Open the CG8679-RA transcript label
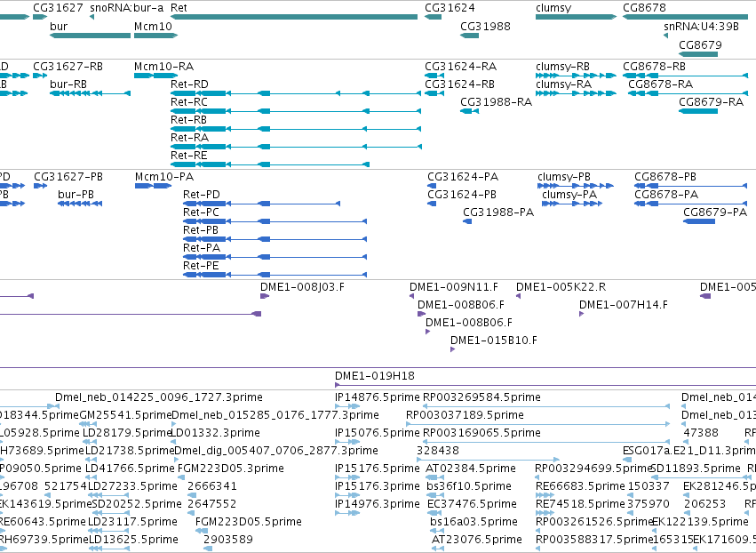Screen dimensions: 756x553 712,102
